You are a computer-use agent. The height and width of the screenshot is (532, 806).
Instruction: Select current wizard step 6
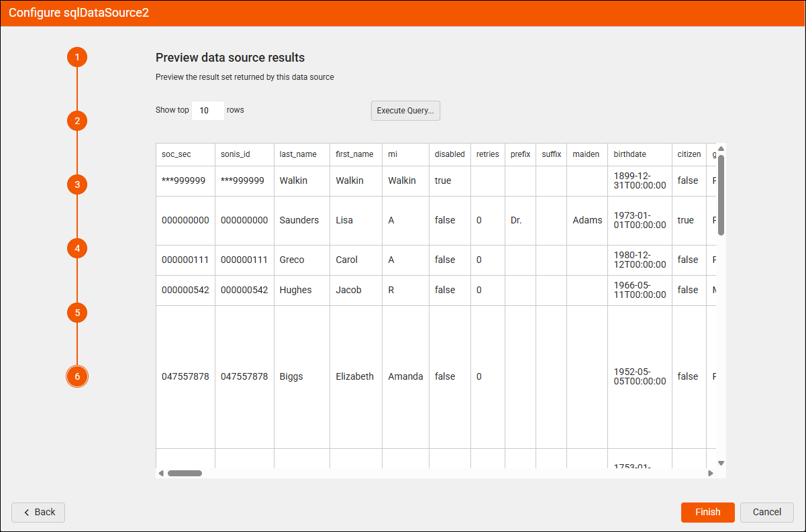point(77,376)
